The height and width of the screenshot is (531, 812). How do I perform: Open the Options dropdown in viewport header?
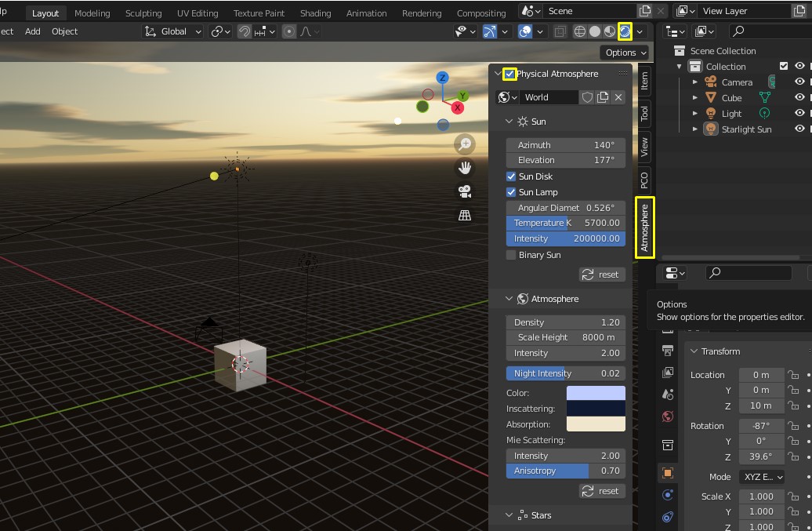[625, 53]
